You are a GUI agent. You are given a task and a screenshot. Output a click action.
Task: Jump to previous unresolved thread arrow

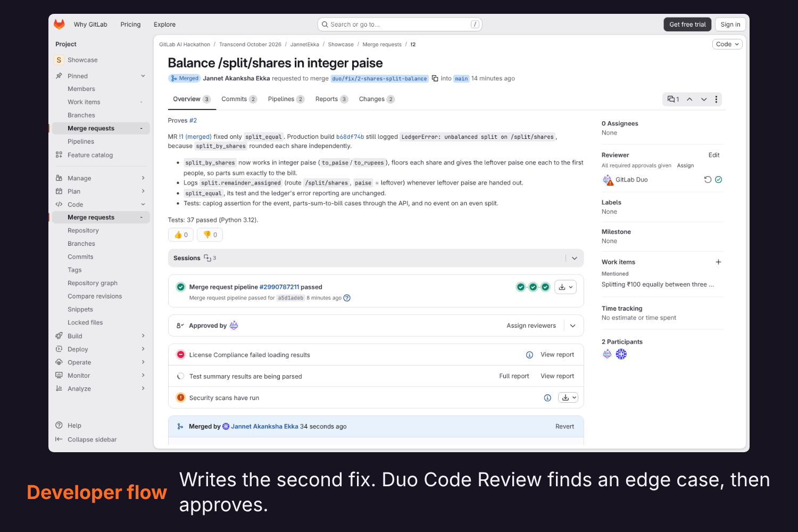[689, 99]
